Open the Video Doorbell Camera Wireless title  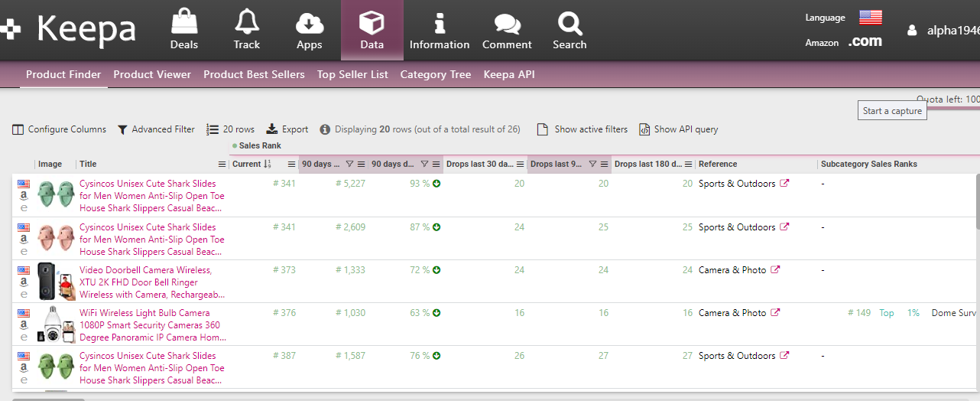[152, 282]
